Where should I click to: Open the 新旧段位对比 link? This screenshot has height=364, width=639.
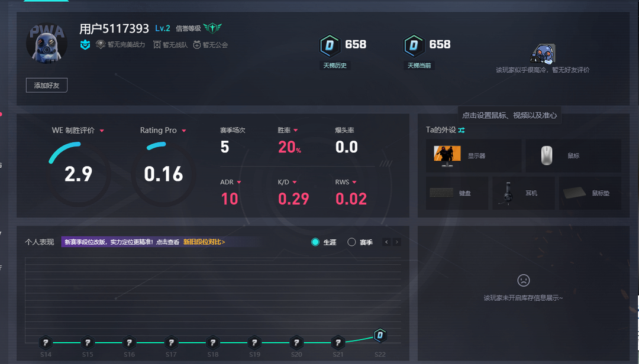point(204,242)
